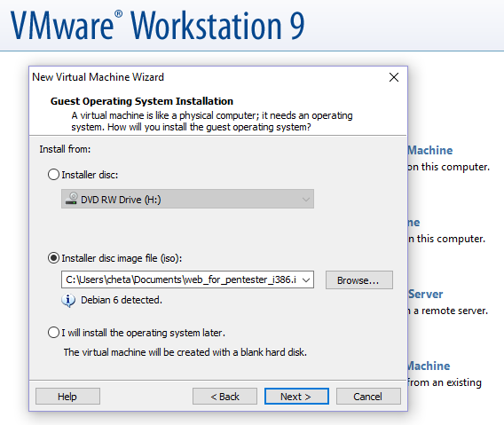Cancel the New Virtual Machine Wizard
Viewport: 504px width, 425px height.
tap(368, 396)
